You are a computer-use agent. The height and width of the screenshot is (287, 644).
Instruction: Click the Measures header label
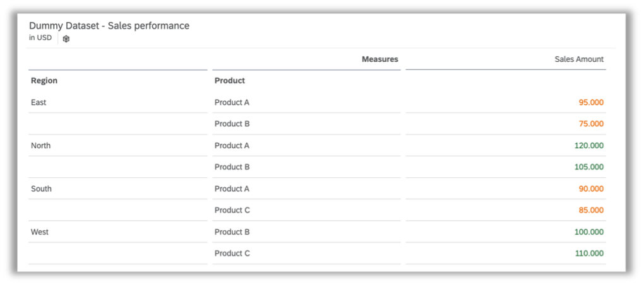(380, 59)
